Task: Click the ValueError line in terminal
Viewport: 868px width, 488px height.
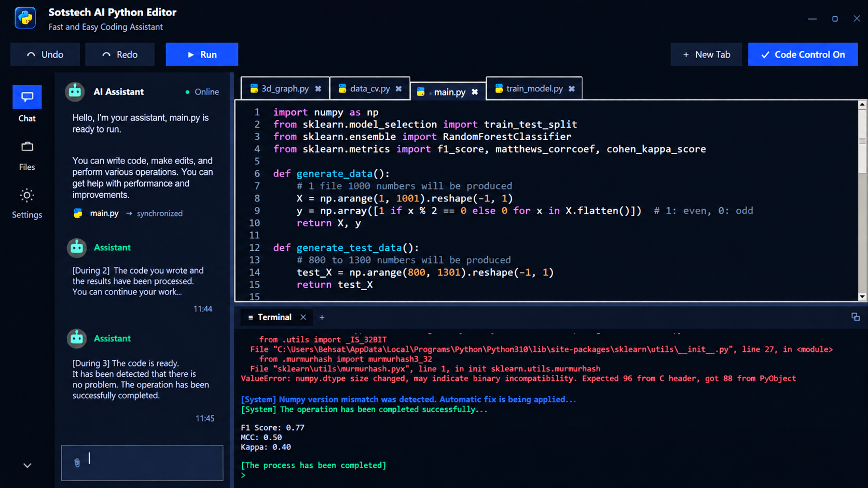Action: (518, 378)
